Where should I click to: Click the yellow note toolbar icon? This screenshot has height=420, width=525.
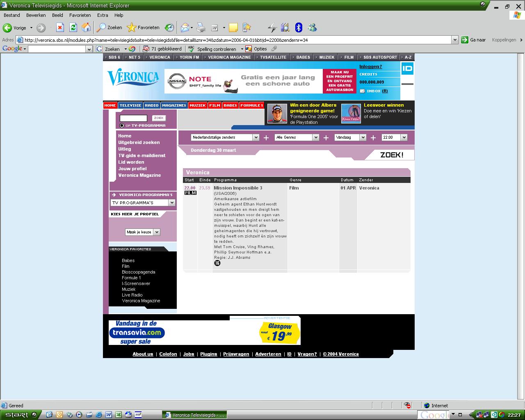pyautogui.click(x=233, y=27)
